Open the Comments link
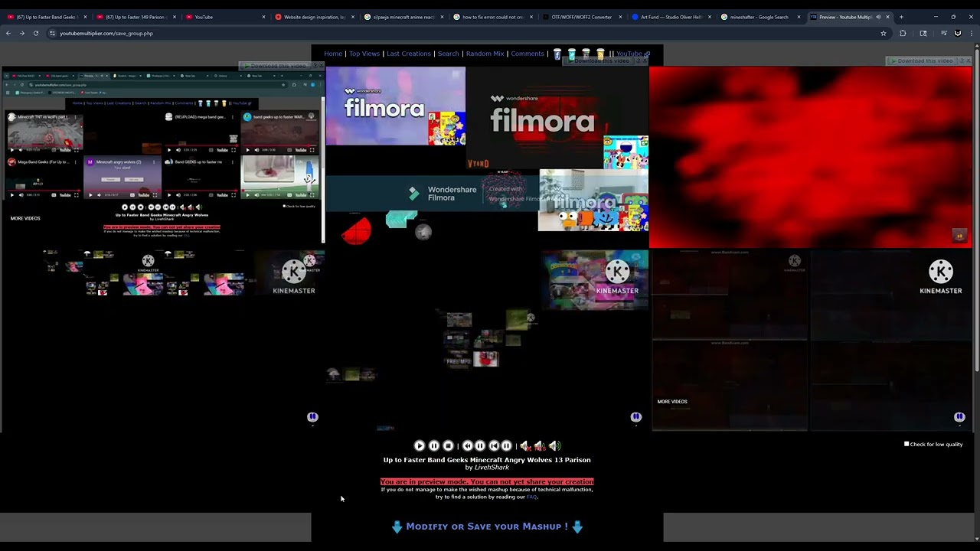980x551 pixels. click(x=528, y=54)
